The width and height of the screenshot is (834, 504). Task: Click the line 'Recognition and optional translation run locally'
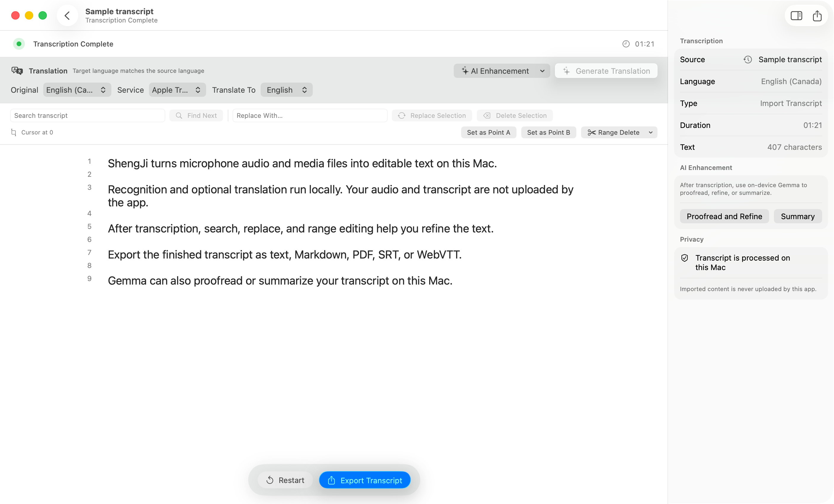(341, 196)
